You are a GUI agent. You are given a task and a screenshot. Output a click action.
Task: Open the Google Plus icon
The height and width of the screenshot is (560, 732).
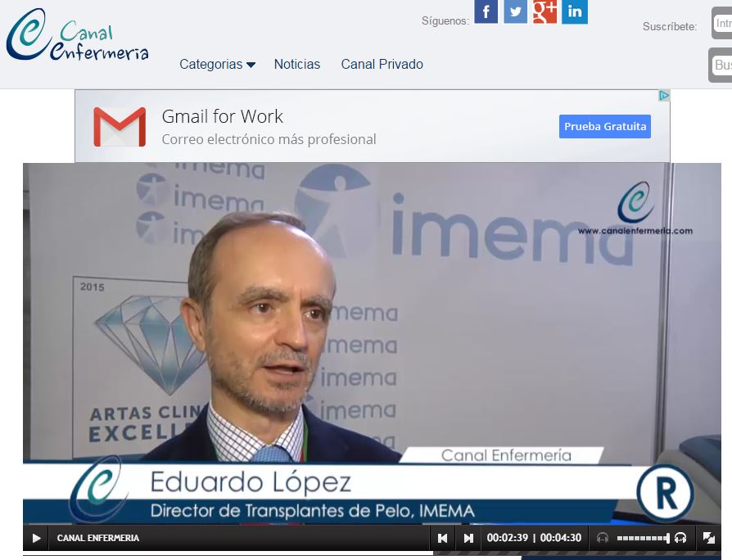[544, 11]
